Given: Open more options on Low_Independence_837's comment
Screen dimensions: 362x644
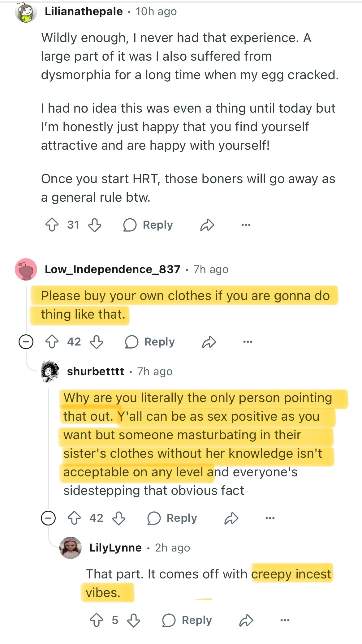Looking at the screenshot, I should point(248,342).
